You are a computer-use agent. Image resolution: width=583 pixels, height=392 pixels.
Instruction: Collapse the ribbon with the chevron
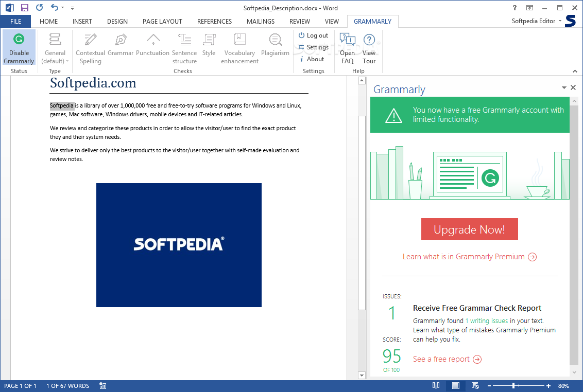(575, 71)
